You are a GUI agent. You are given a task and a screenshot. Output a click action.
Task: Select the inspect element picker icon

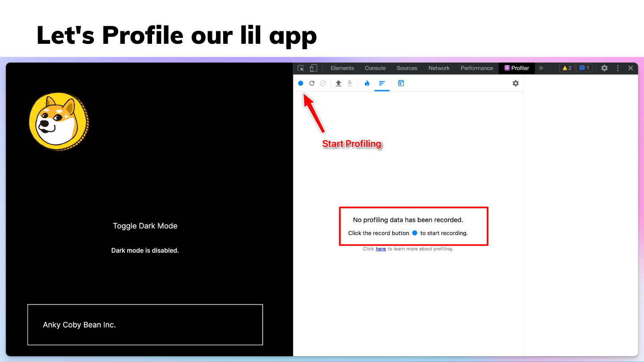click(x=301, y=68)
